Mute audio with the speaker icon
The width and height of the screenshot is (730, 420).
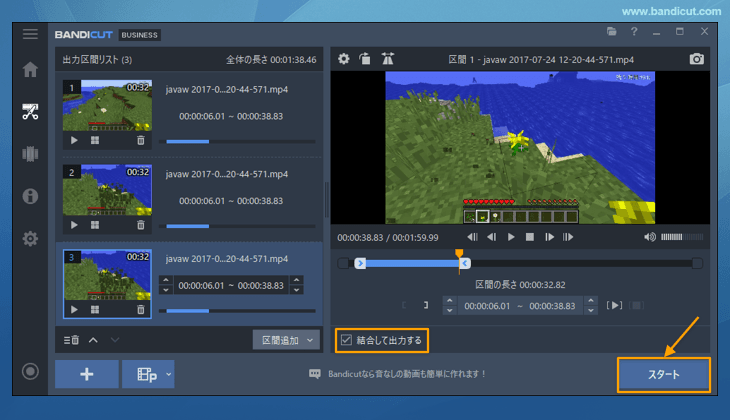coord(650,237)
